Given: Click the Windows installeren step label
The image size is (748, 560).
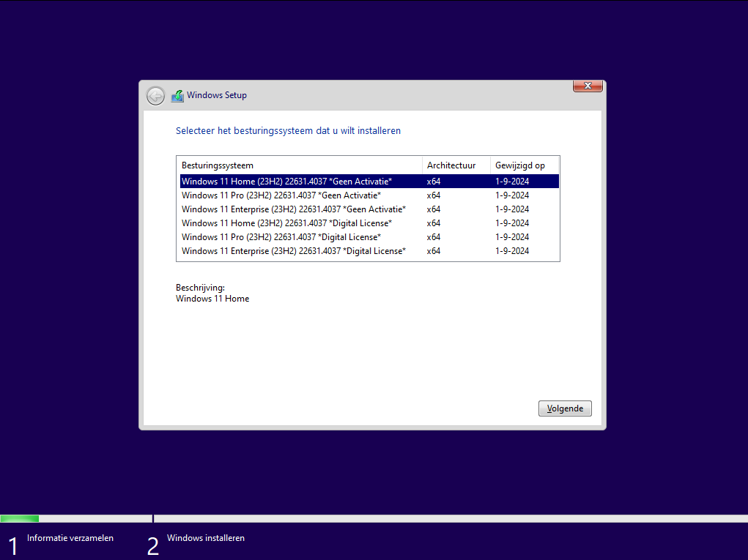Looking at the screenshot, I should [x=206, y=538].
